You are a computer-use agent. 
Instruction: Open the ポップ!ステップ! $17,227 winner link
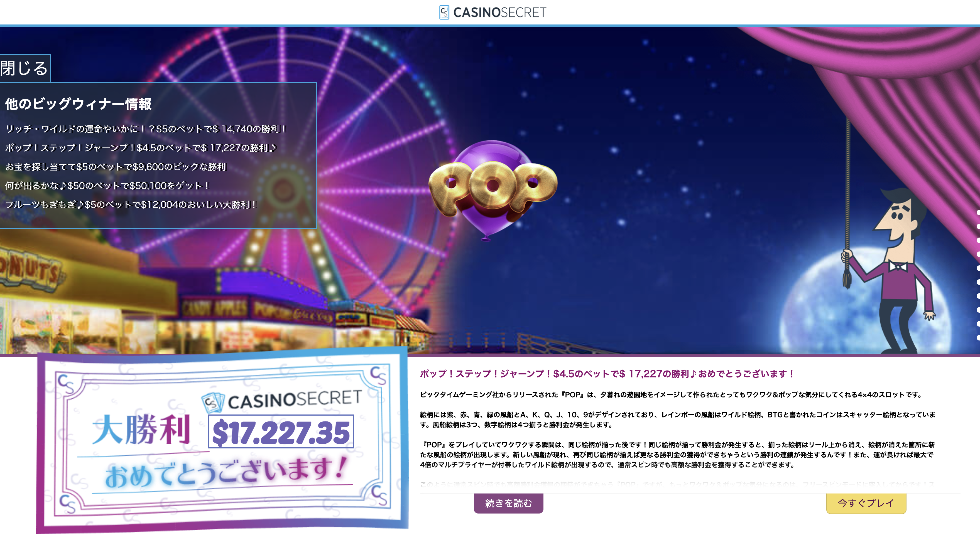click(140, 148)
